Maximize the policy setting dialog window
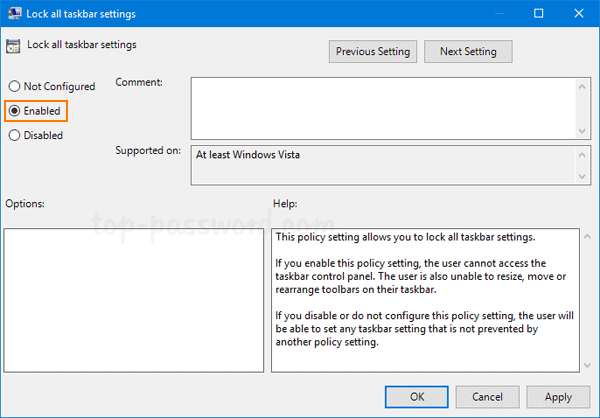Image resolution: width=600 pixels, height=418 pixels. click(x=539, y=14)
